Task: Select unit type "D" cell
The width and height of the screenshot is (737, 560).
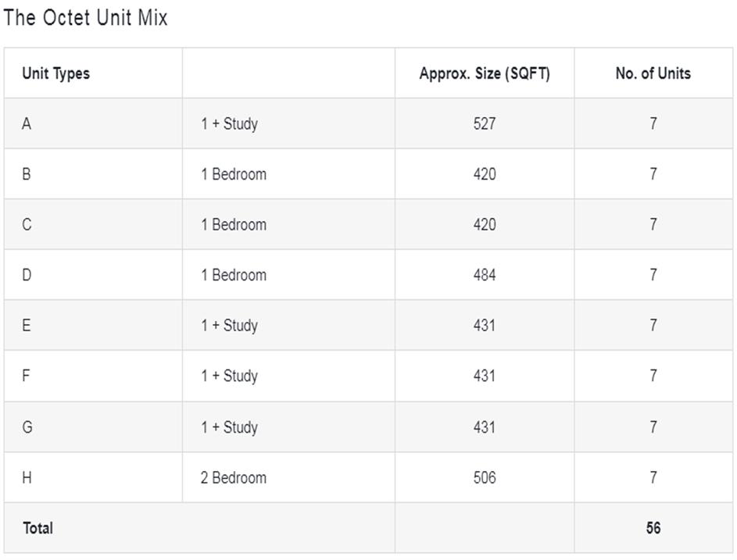Action: [x=27, y=275]
